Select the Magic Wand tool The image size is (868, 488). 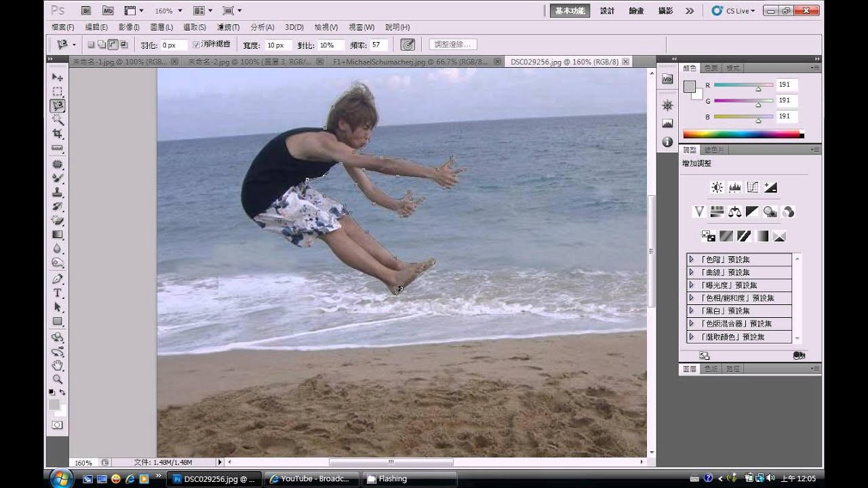click(58, 120)
